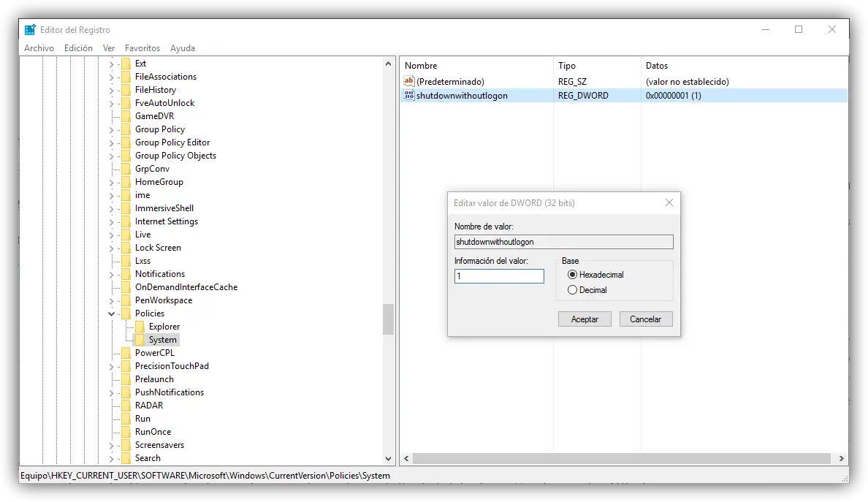Click the (Predeterminado) string value icon
This screenshot has width=868, height=502.
tap(408, 81)
